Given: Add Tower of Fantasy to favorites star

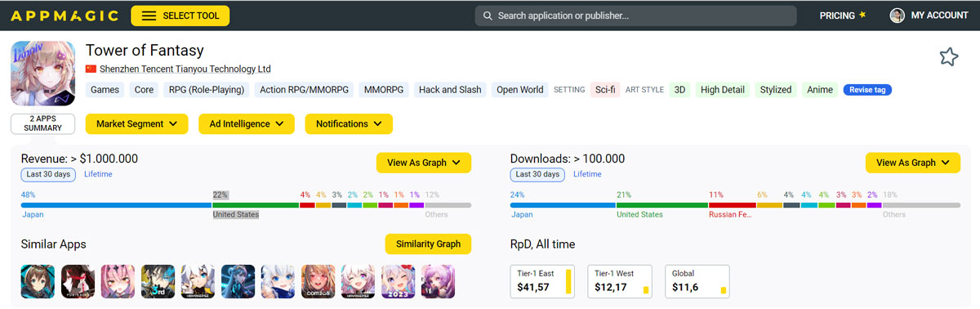Looking at the screenshot, I should pyautogui.click(x=948, y=56).
